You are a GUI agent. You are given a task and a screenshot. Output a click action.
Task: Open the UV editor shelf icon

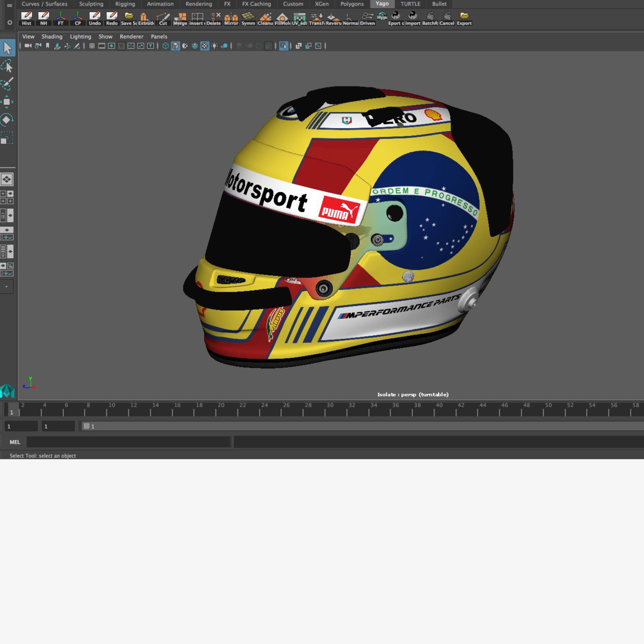click(x=299, y=19)
